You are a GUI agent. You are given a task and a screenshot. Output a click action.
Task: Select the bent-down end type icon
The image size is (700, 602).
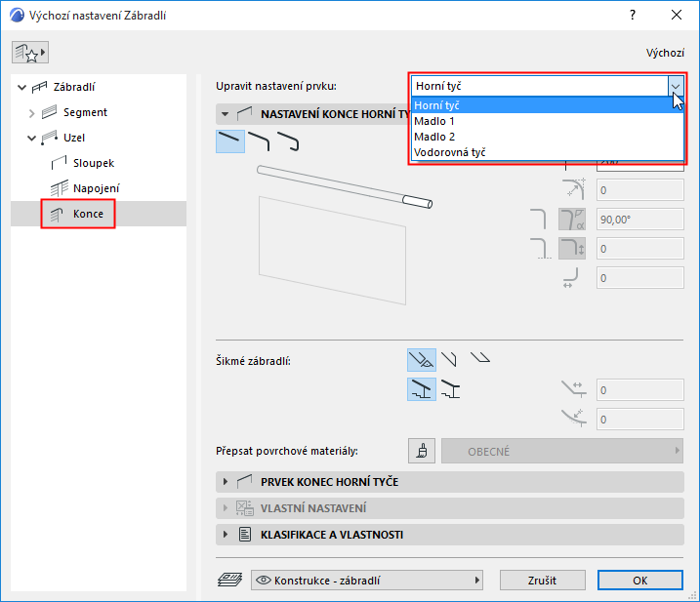tap(259, 141)
